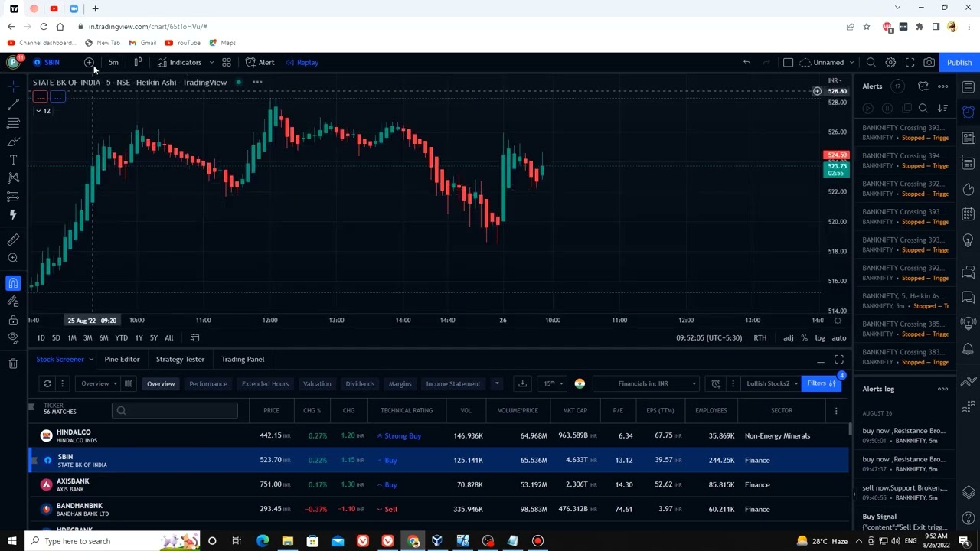Viewport: 980px width, 551px height.
Task: Open Stock Screener tab dropdown
Action: (x=90, y=359)
